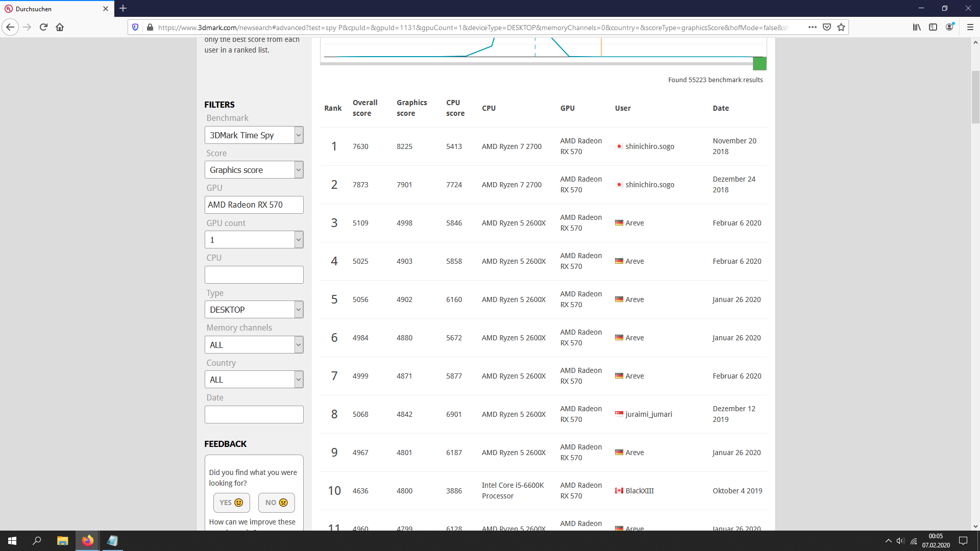Open page actions three-dots menu
Viewport: 980px width, 551px height.
(x=812, y=27)
